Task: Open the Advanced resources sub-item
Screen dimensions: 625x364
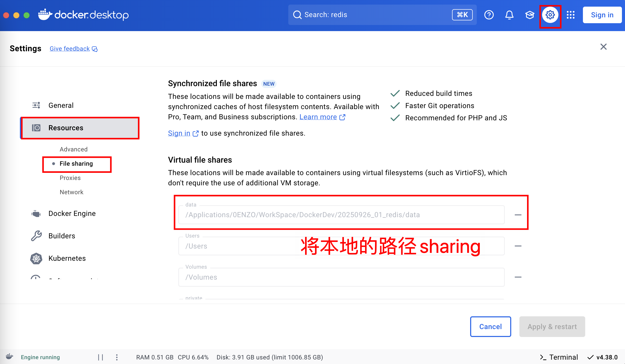Action: pyautogui.click(x=73, y=149)
